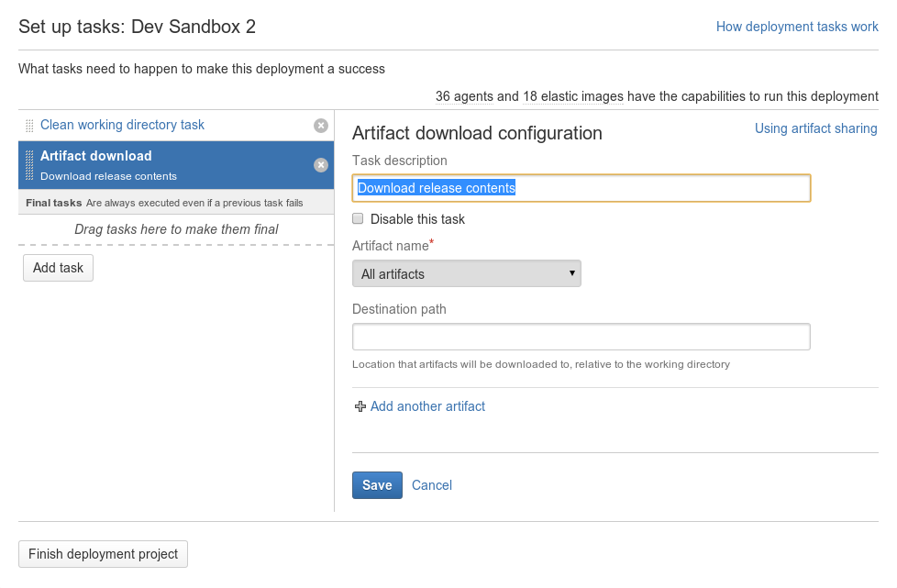Click the Cancel link
This screenshot has height=588, width=897.
click(432, 485)
